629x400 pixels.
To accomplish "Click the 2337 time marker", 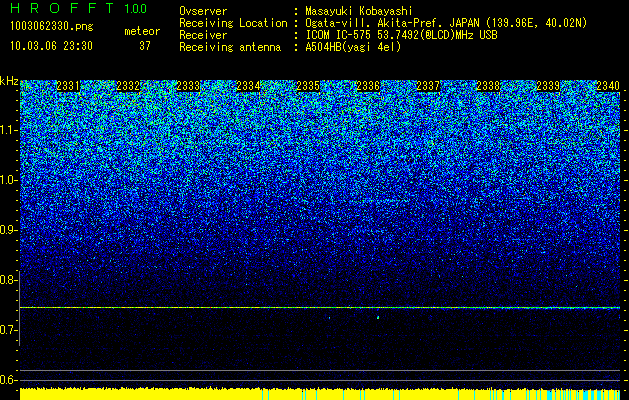I will point(428,86).
